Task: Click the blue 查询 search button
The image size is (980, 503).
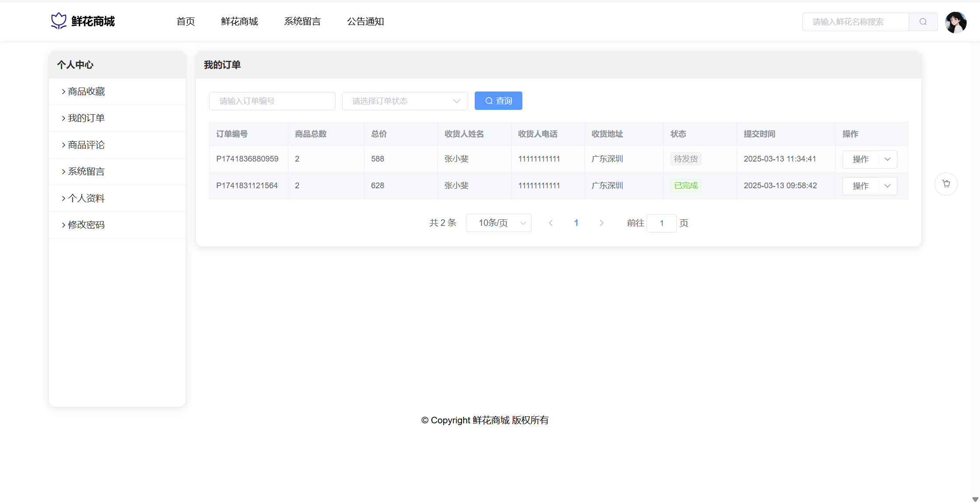Action: [498, 101]
